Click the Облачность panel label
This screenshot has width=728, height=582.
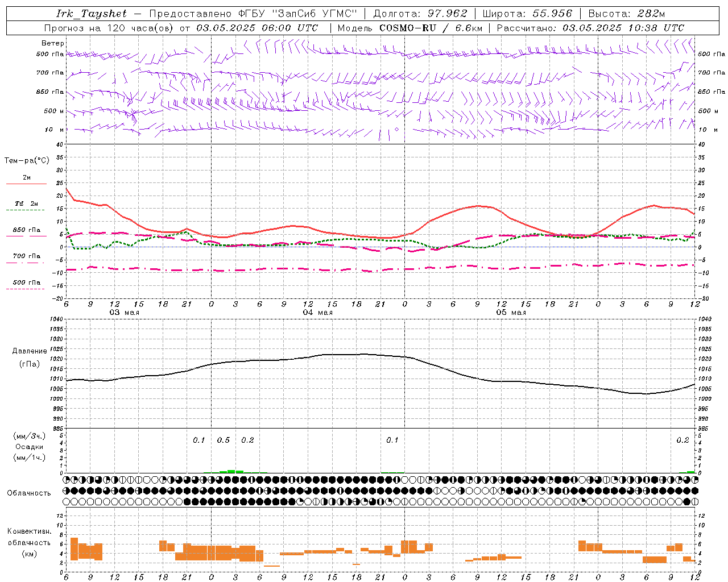[x=29, y=493]
